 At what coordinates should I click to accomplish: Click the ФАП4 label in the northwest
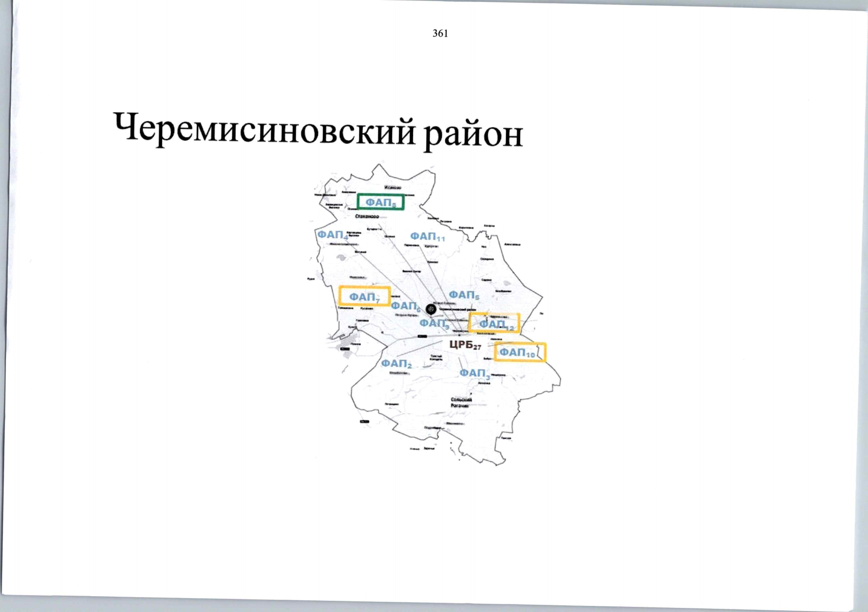[331, 235]
